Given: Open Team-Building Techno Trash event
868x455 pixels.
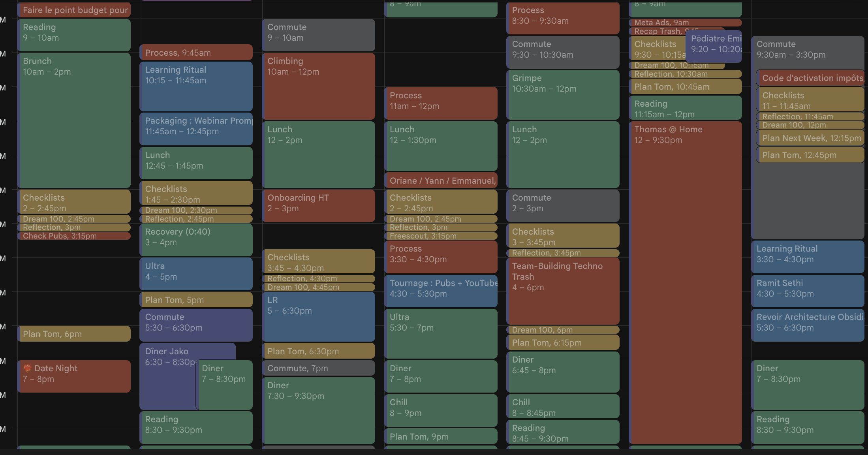Looking at the screenshot, I should click(x=563, y=291).
